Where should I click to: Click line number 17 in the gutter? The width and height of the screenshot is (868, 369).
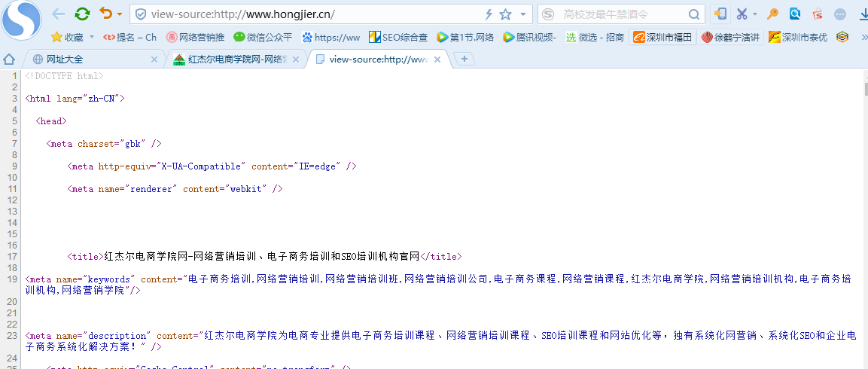(x=11, y=257)
